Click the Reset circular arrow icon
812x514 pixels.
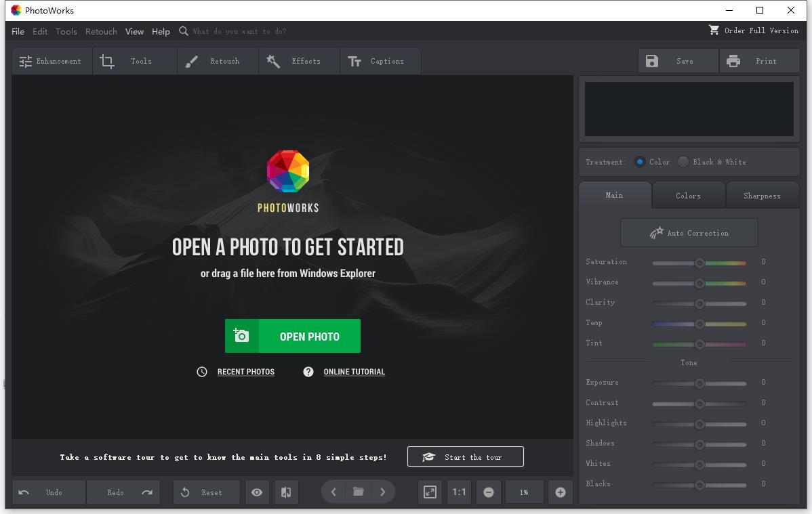click(x=185, y=492)
